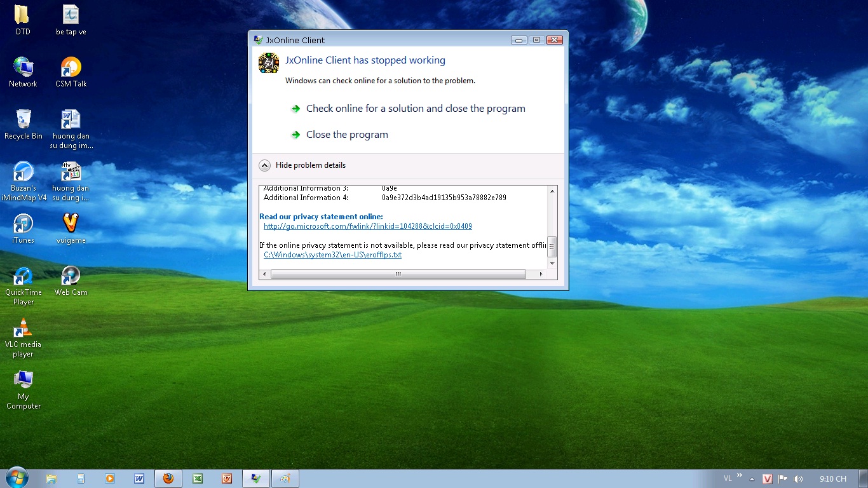Open the Network desktop icon
This screenshot has height=488, width=868.
tap(23, 72)
